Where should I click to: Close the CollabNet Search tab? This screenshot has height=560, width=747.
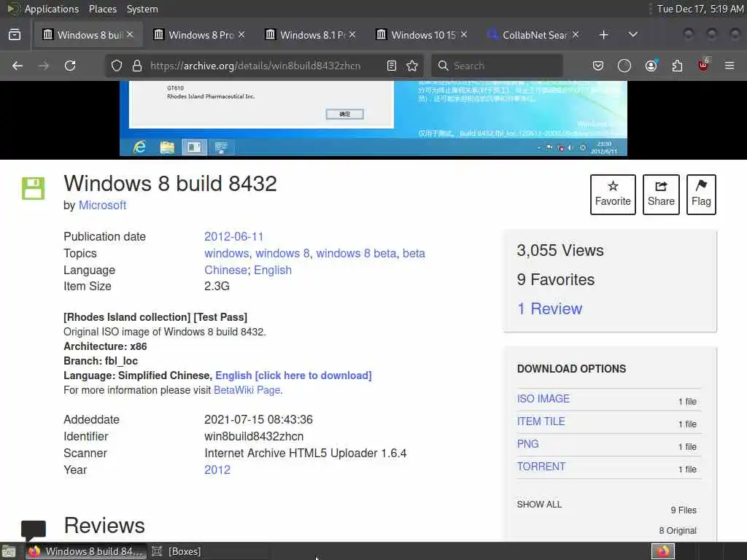coord(576,35)
